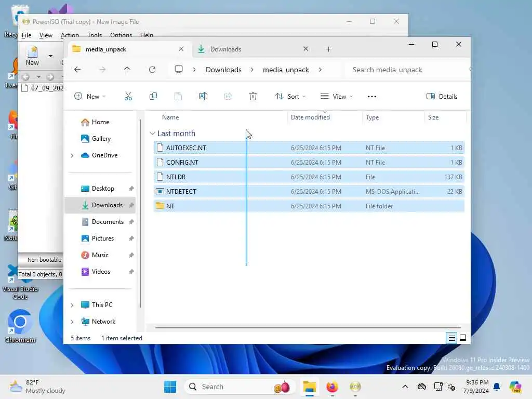Click the Rename icon in toolbar
The height and width of the screenshot is (399, 532).
[203, 96]
